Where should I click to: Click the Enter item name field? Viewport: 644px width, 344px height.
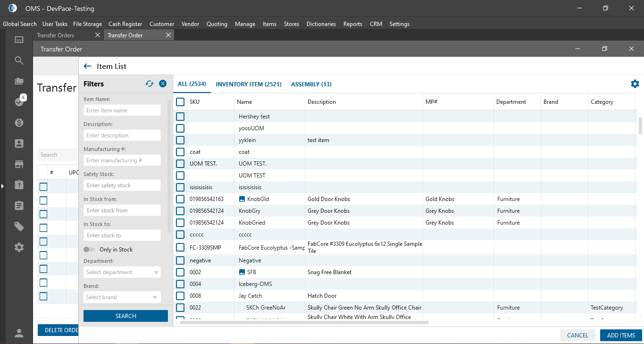[x=122, y=110]
